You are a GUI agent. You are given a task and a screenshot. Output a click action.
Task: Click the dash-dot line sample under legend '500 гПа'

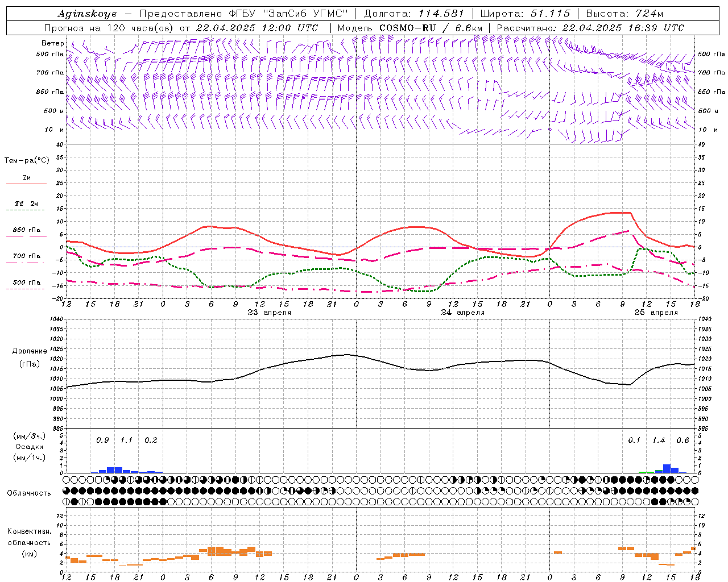coord(26,289)
